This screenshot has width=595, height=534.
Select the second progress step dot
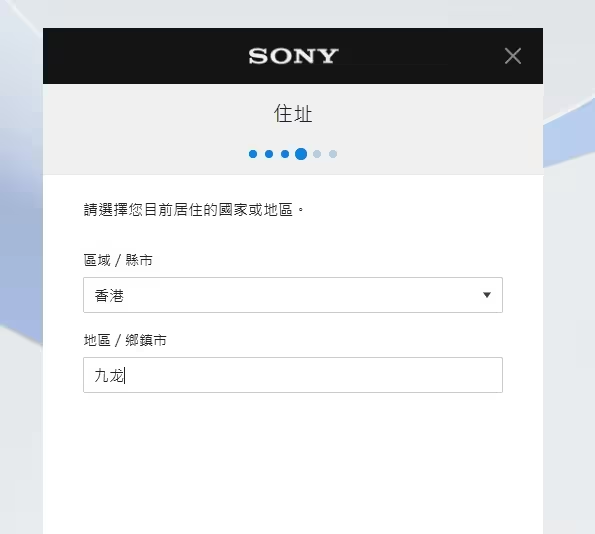(269, 154)
